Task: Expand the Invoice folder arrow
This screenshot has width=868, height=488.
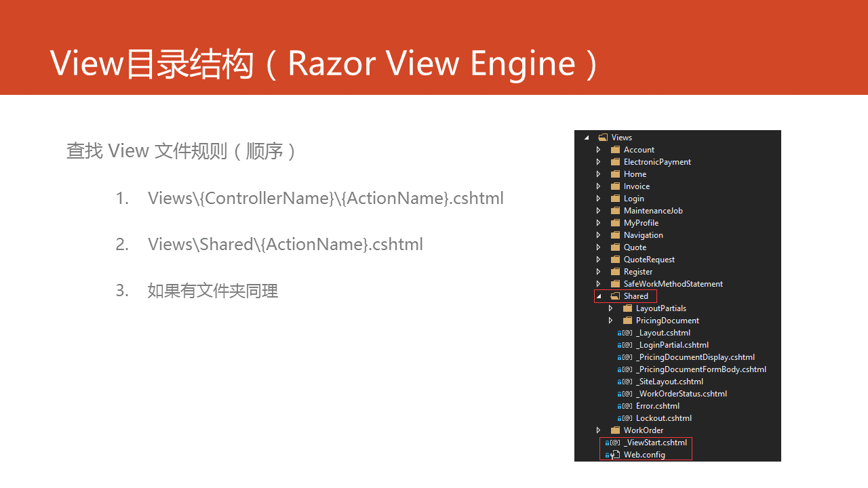Action: coord(598,186)
